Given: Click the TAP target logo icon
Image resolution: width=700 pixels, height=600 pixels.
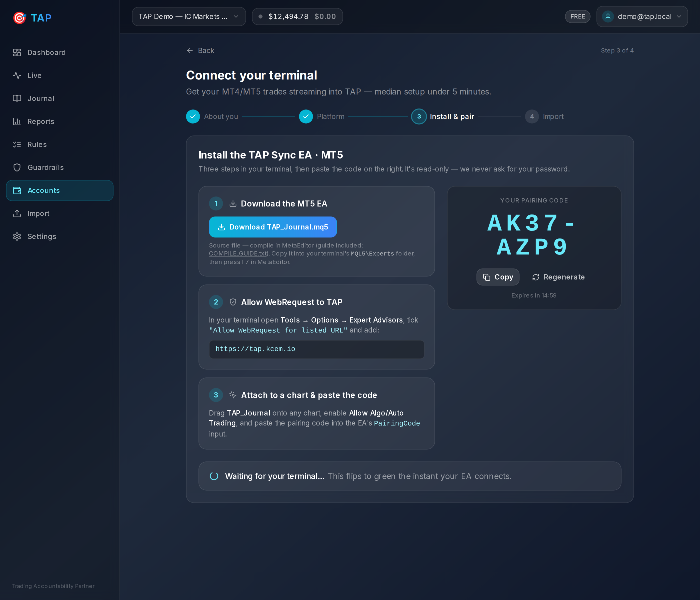Looking at the screenshot, I should [x=19, y=17].
